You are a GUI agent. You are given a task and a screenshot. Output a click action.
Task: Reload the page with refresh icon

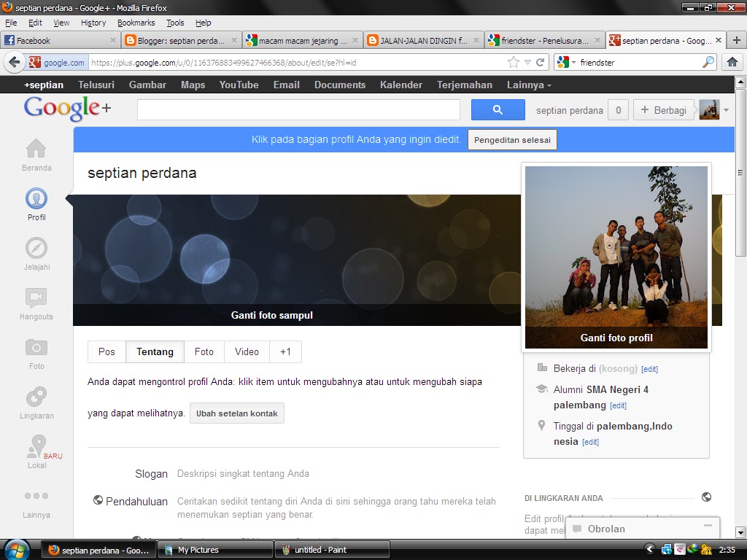pyautogui.click(x=541, y=63)
